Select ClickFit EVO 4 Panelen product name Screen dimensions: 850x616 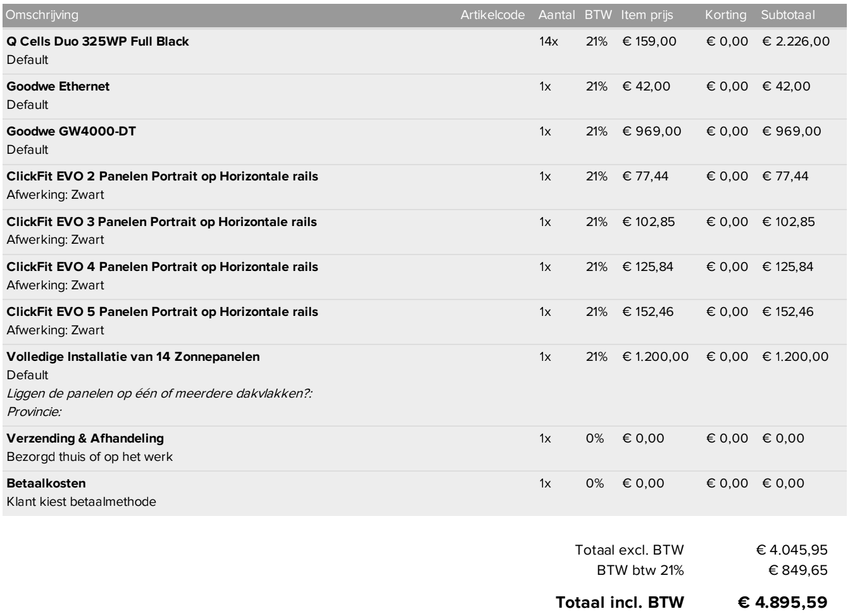click(162, 267)
